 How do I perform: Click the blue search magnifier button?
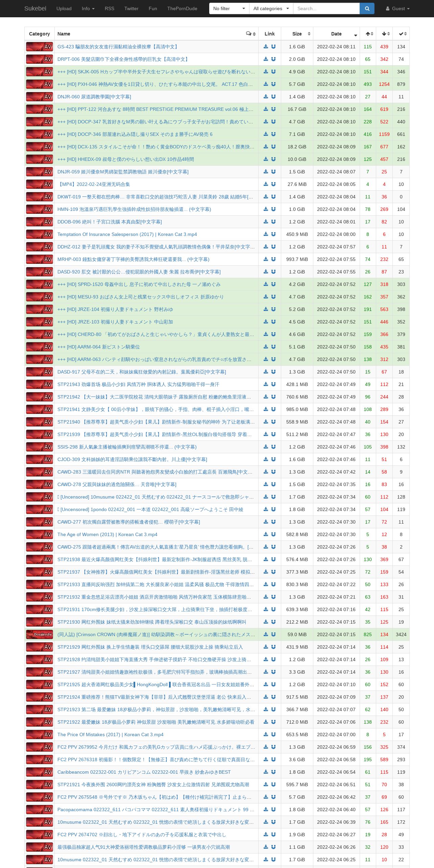pos(367,8)
